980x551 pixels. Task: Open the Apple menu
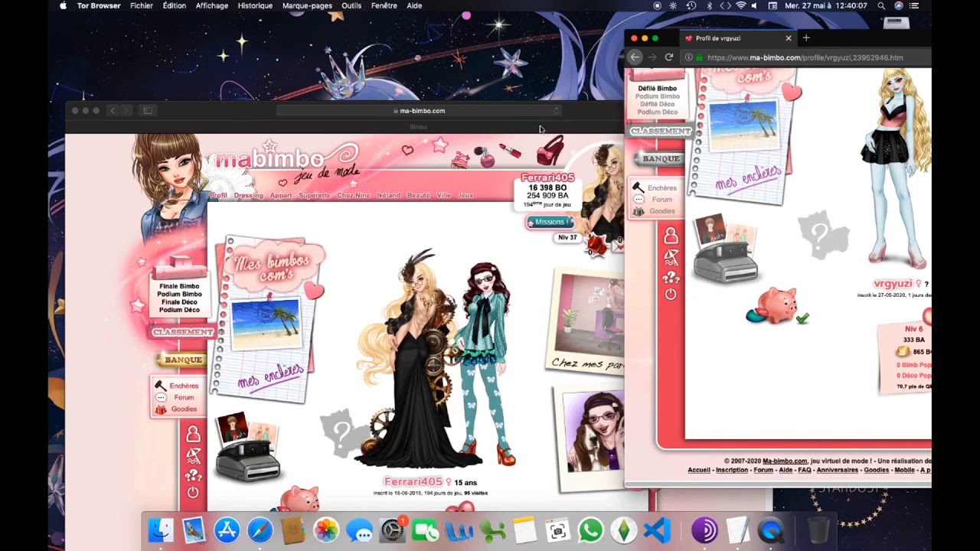[x=63, y=5]
